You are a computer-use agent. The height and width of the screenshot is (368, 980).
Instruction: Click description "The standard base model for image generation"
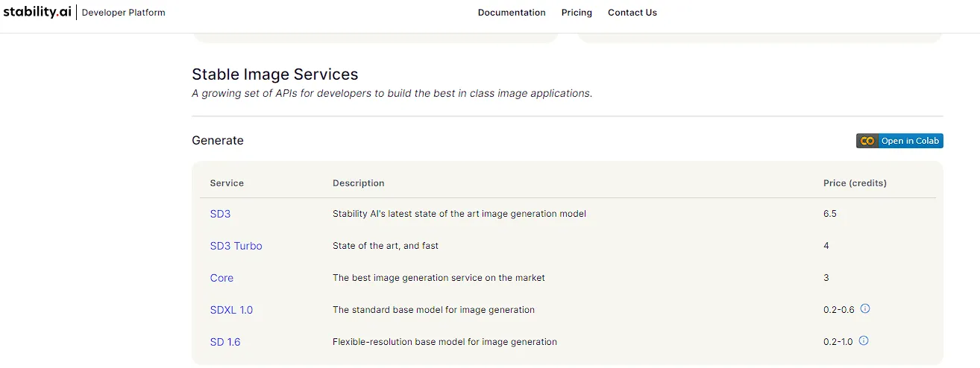click(x=433, y=310)
